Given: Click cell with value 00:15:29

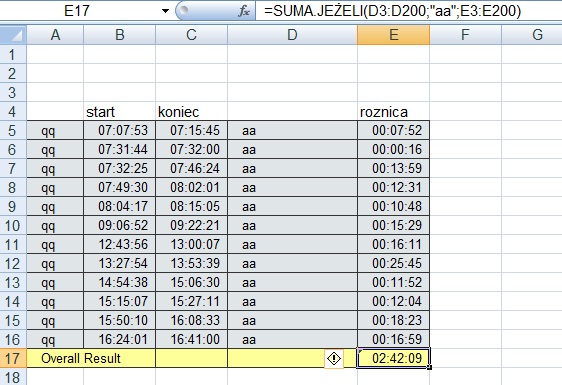Looking at the screenshot, I should (394, 225).
